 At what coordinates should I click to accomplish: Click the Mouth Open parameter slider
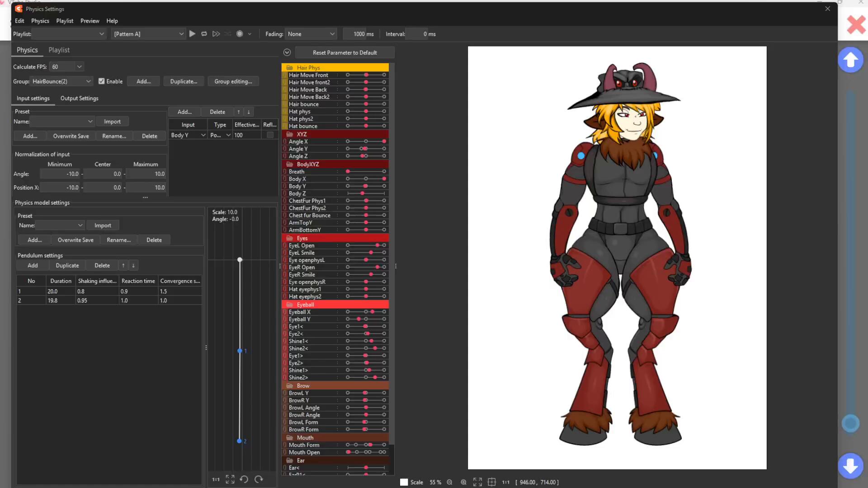pos(366,452)
